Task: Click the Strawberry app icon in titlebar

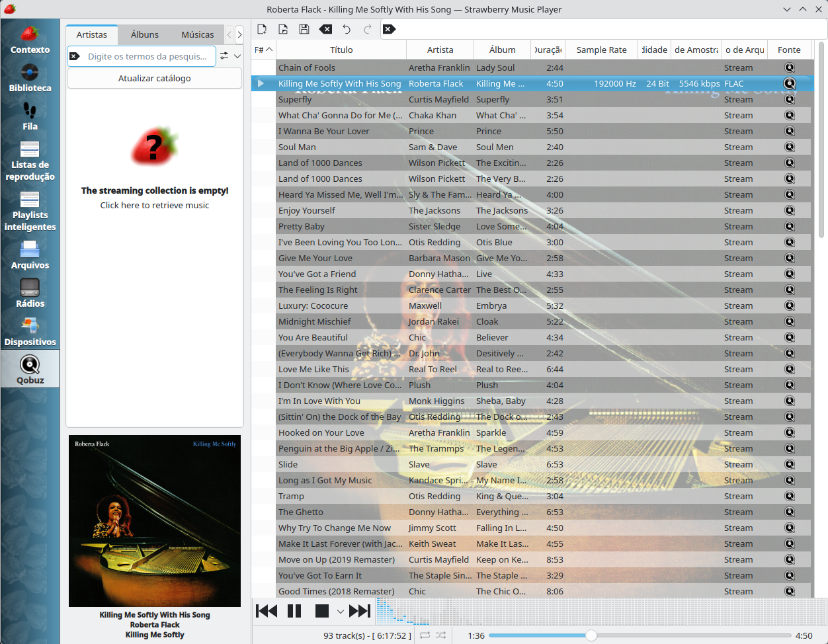Action: point(9,9)
